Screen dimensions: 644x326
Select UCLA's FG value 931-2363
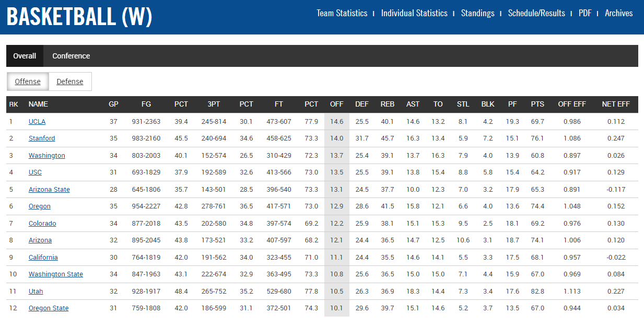pos(146,122)
